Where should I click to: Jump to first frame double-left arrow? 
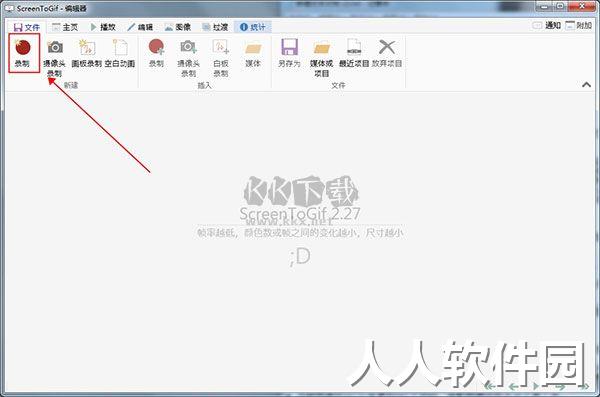point(490,386)
